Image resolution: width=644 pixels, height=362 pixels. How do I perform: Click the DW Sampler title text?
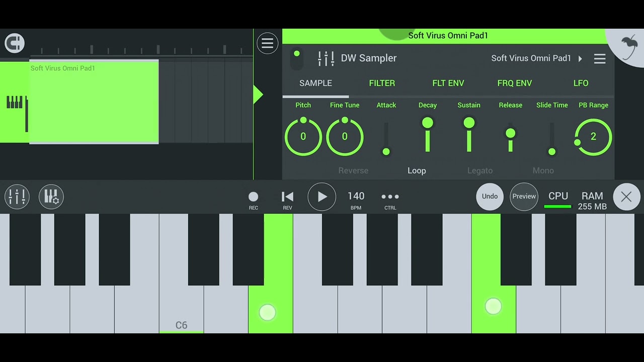click(369, 58)
